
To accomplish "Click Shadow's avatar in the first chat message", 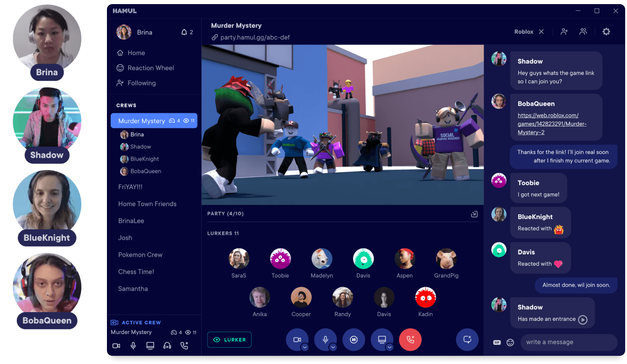I will pos(499,59).
